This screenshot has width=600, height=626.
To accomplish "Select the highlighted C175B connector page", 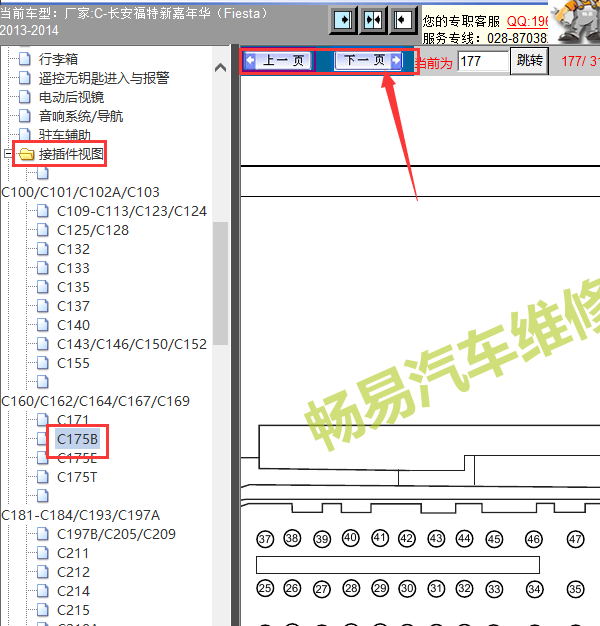I will click(x=77, y=439).
